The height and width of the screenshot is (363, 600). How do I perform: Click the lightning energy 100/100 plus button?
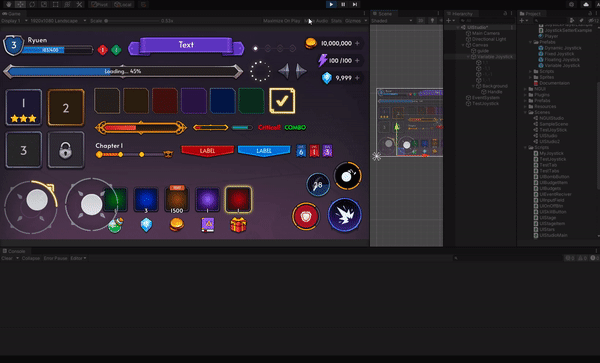(357, 60)
